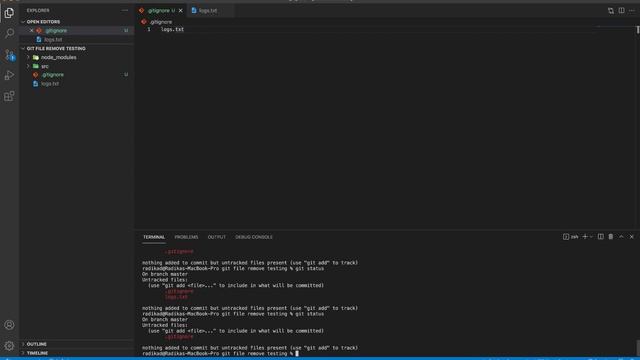Screen dimensions: 640x360
Task: Click the Explorer panel title
Action: (x=38, y=10)
